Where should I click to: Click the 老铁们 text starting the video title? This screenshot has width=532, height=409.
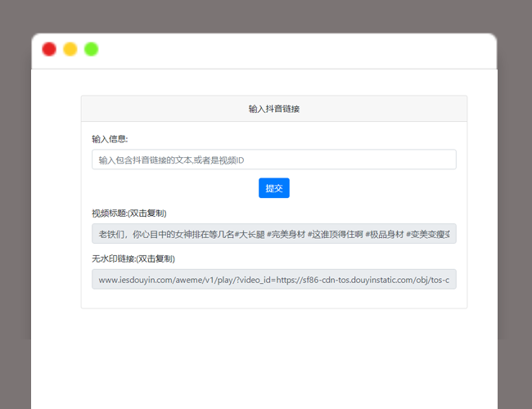(x=114, y=235)
